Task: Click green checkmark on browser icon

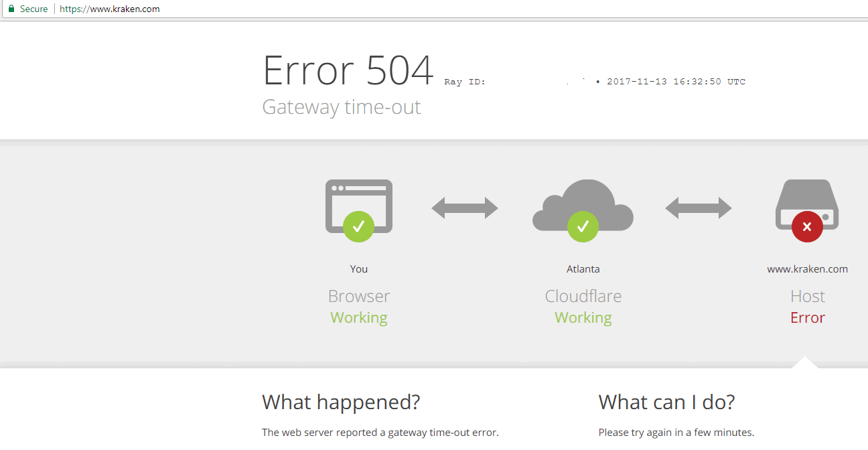Action: tap(358, 226)
